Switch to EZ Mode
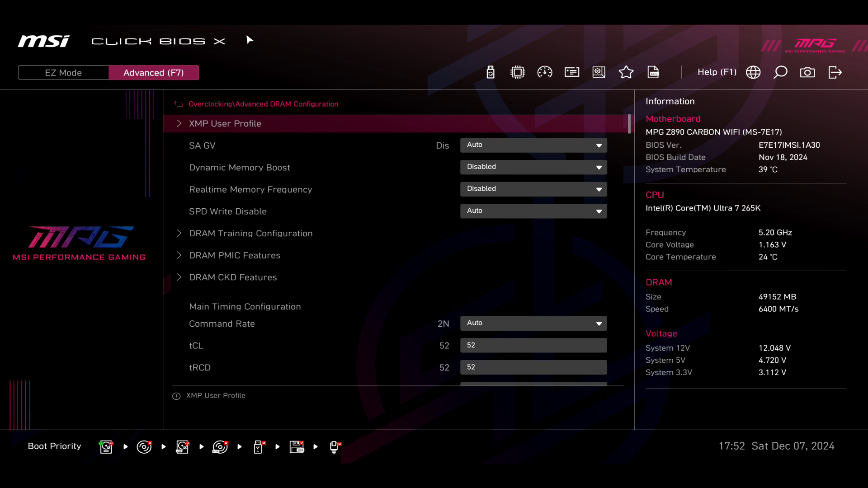 (x=63, y=73)
